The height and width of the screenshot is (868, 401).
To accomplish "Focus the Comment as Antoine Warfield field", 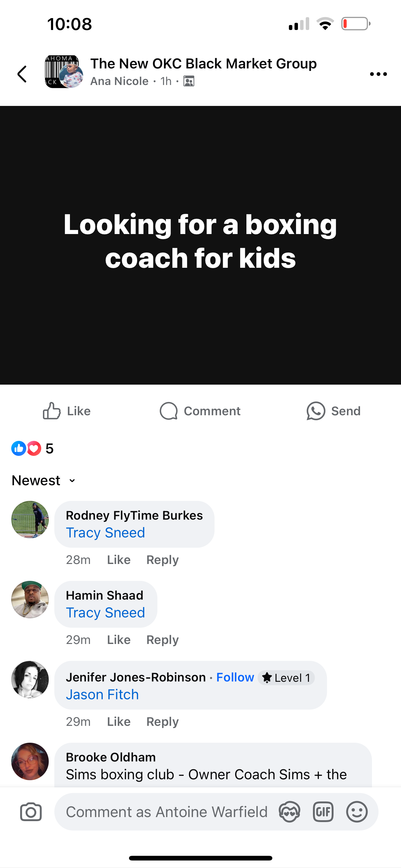I will [167, 812].
